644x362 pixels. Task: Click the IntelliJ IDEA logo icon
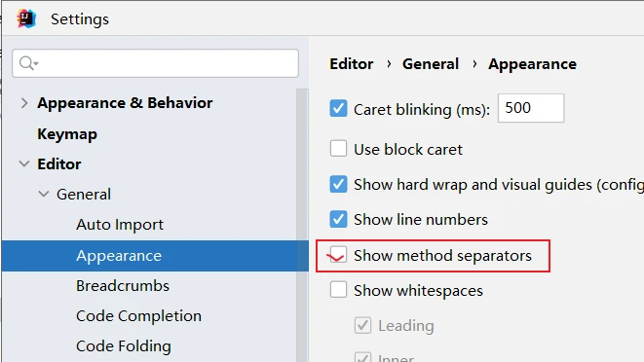(x=26, y=18)
